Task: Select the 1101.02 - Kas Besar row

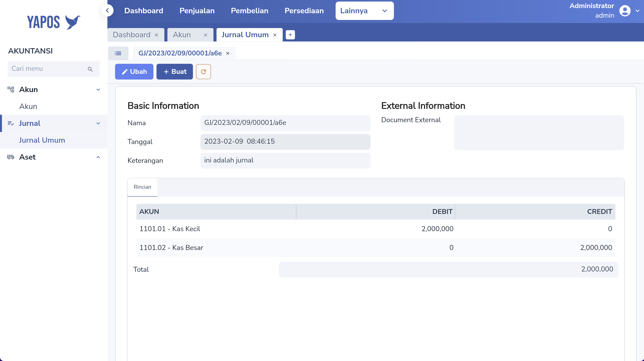Action: [x=376, y=248]
